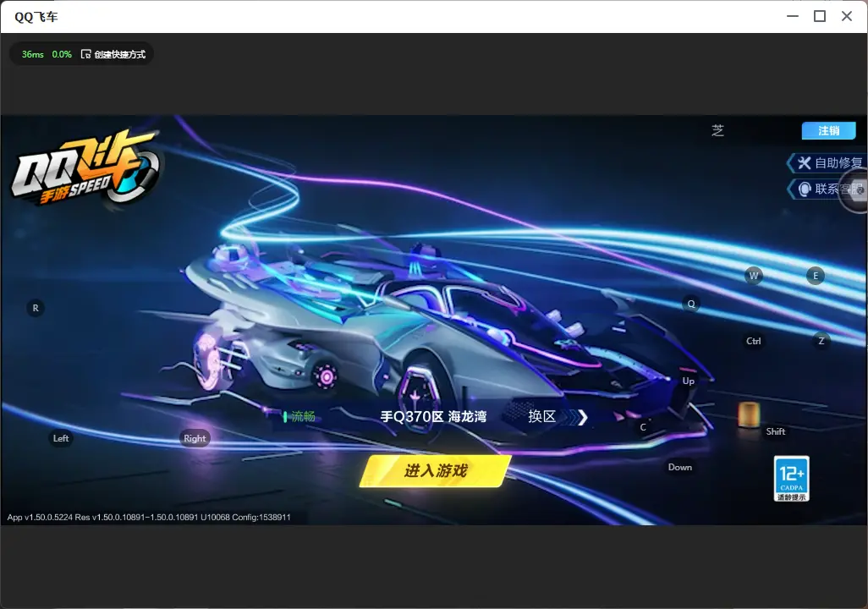Image resolution: width=868 pixels, height=609 pixels.
Task: Click the account name 芝
Action: [718, 130]
